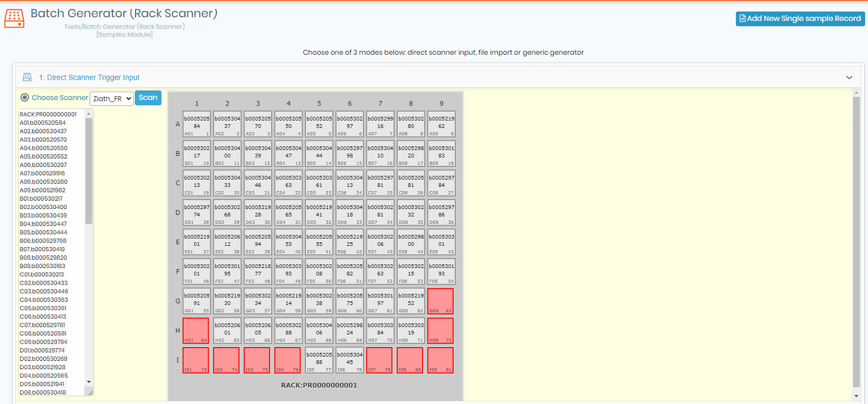
Task: Click the Batch Generator rack scanner logo icon
Action: [14, 18]
